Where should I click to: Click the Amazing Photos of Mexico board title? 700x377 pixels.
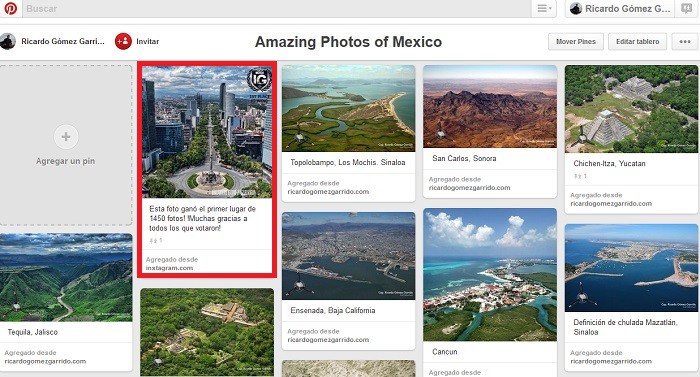pyautogui.click(x=348, y=42)
